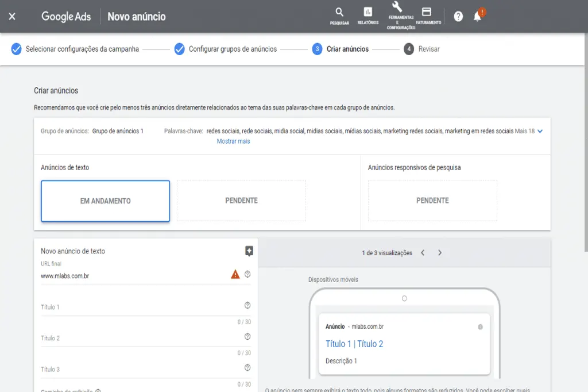The width and height of the screenshot is (588, 392).
Task: Open step Configurar grupos de anúncios
Action: tap(233, 49)
